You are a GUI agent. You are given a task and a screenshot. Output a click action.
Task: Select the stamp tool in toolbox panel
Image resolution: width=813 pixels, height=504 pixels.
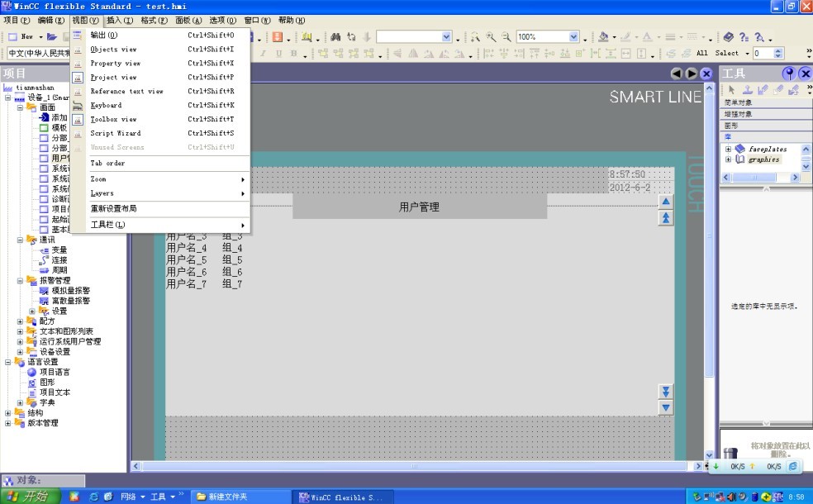(747, 90)
